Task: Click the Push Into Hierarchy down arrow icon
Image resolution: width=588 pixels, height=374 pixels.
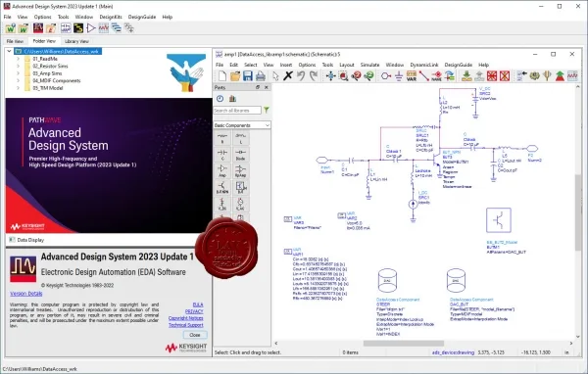Action: click(466, 76)
